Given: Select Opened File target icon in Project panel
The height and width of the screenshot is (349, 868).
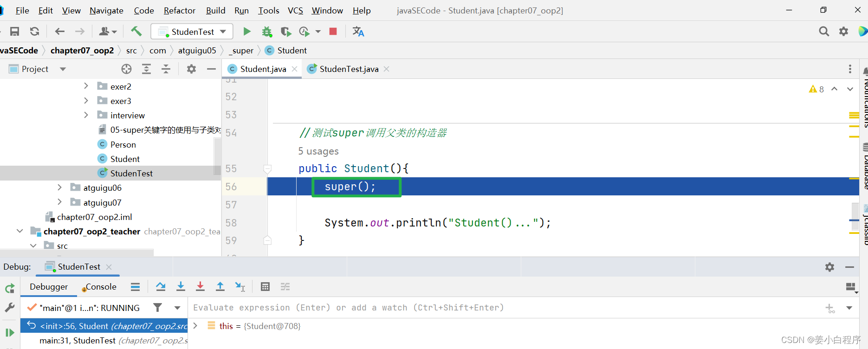Looking at the screenshot, I should pos(126,69).
